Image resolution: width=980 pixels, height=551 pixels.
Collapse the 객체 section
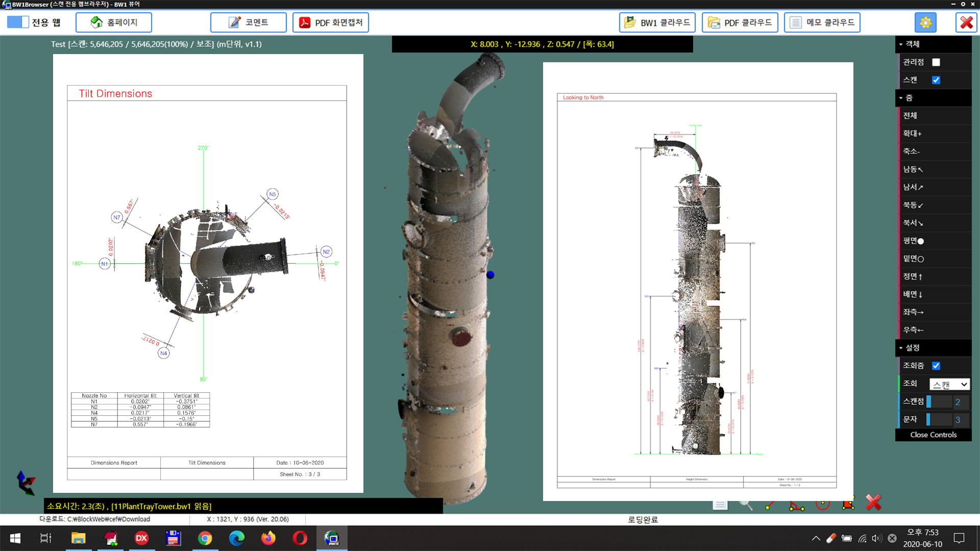pyautogui.click(x=913, y=44)
